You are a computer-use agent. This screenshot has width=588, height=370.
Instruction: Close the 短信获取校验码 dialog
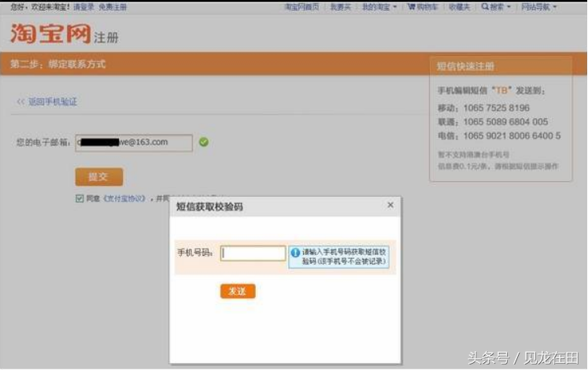point(390,205)
